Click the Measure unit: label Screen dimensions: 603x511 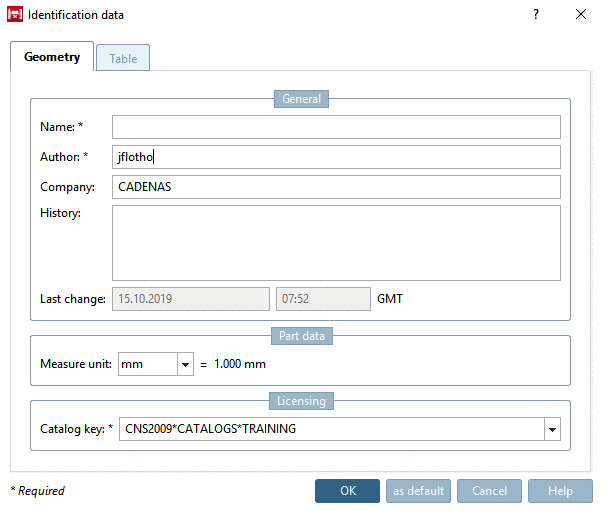[76, 364]
